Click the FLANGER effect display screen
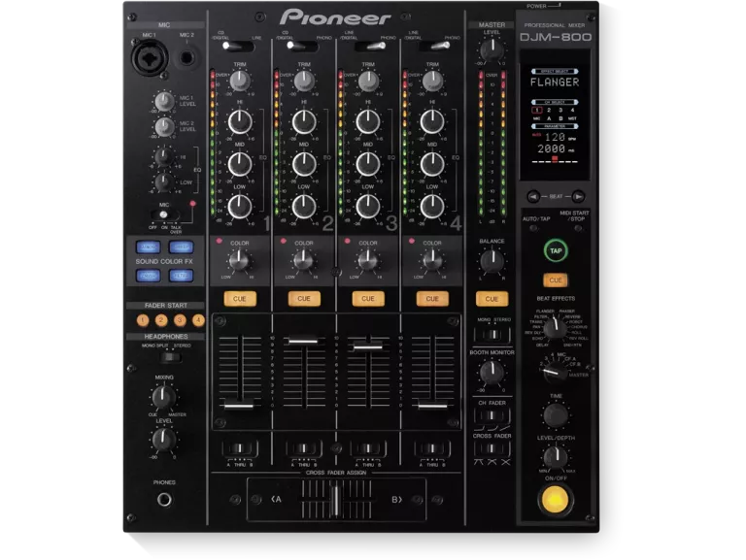The image size is (746, 560). 555,115
